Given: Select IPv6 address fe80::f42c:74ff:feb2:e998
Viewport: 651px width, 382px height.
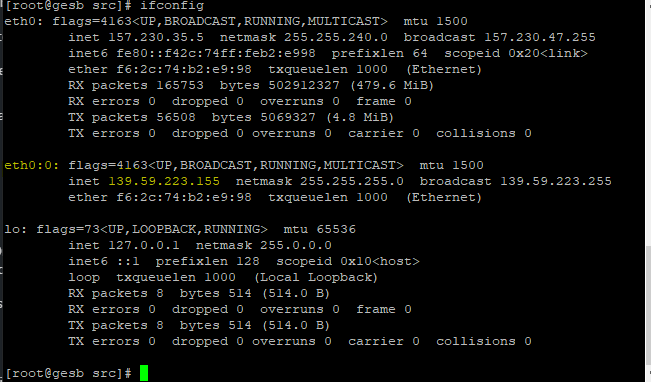Looking at the screenshot, I should coord(215,53).
